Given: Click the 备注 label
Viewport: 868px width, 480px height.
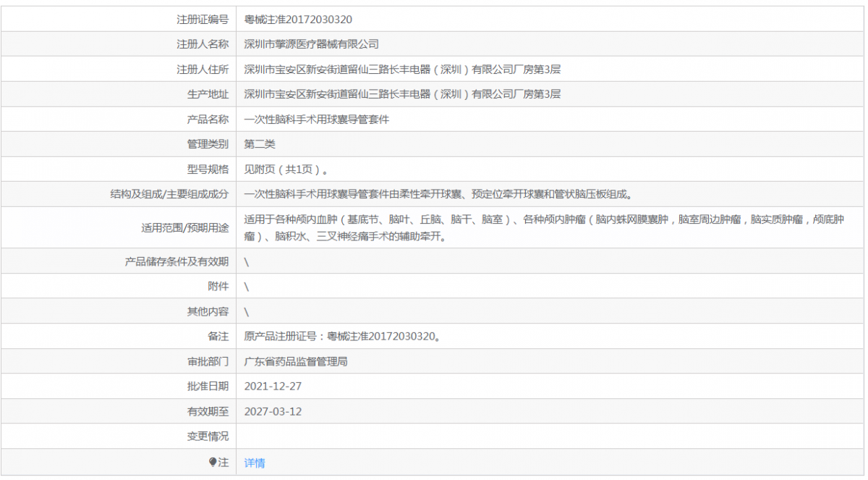Looking at the screenshot, I should pos(218,337).
